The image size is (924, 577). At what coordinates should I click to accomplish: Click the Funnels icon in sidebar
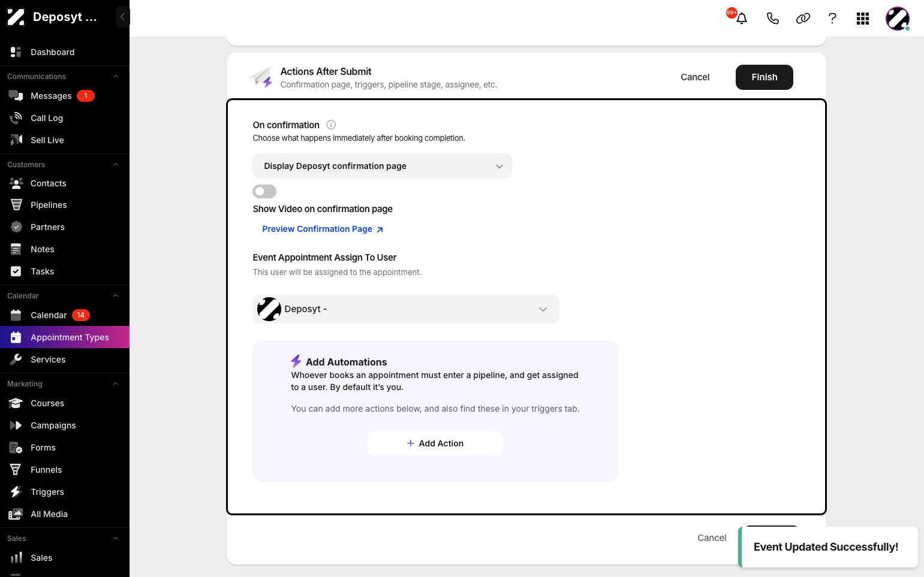coord(16,470)
